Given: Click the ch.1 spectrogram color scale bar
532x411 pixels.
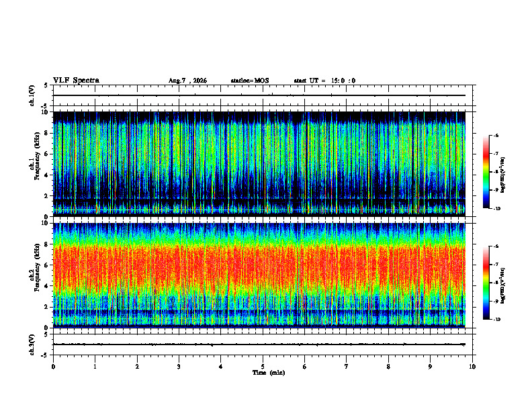Looking at the screenshot, I should point(486,172).
